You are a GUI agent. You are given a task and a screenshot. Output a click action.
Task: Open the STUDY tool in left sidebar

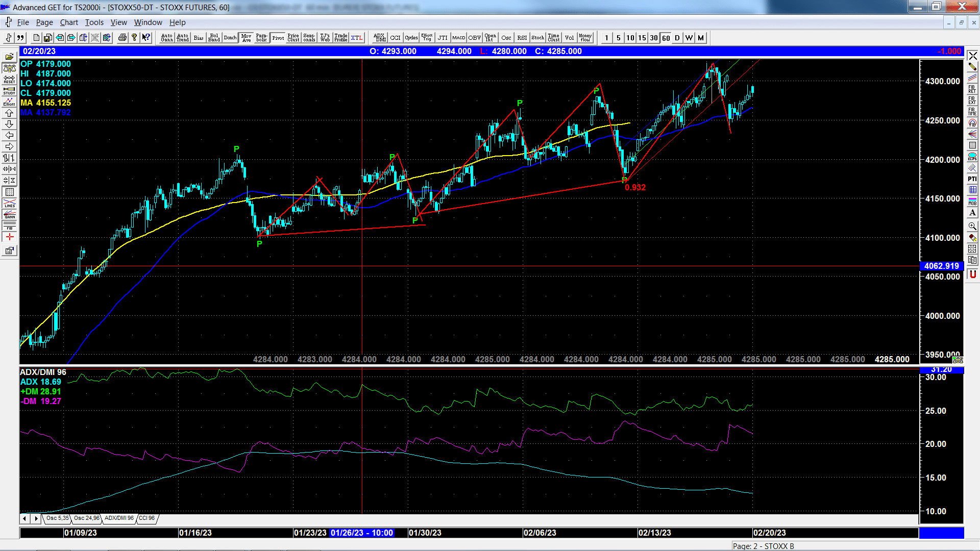coord(9,90)
